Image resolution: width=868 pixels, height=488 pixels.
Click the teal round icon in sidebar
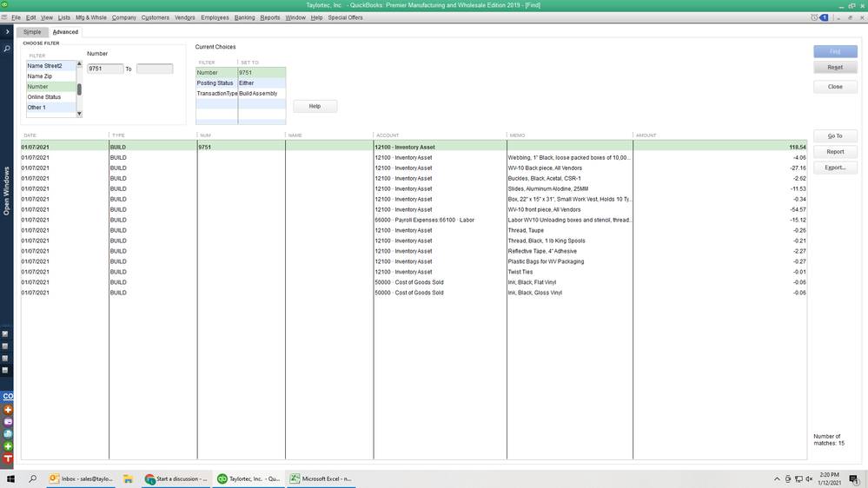click(x=8, y=434)
